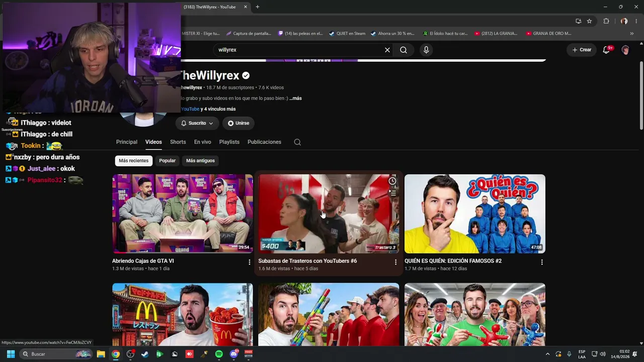Screen dimensions: 644x362
Task: Search within TheWillyrex channel
Action: click(297, 142)
